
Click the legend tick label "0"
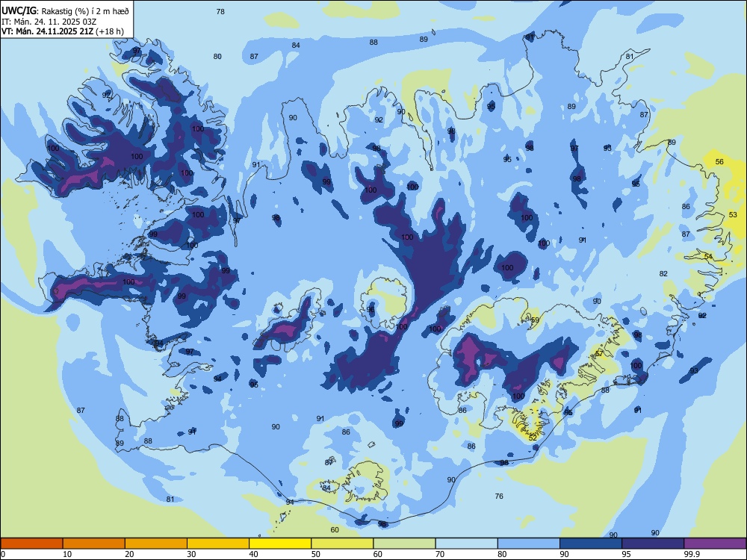[3, 554]
